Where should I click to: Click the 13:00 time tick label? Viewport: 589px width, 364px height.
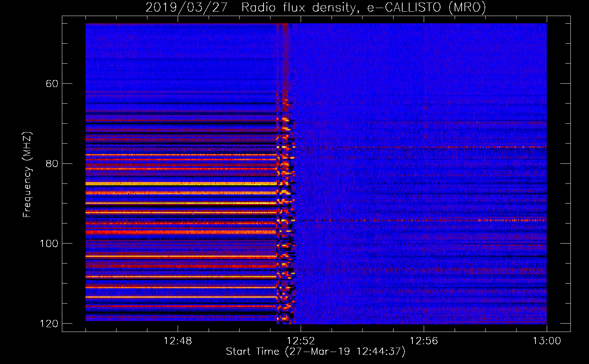[547, 341]
